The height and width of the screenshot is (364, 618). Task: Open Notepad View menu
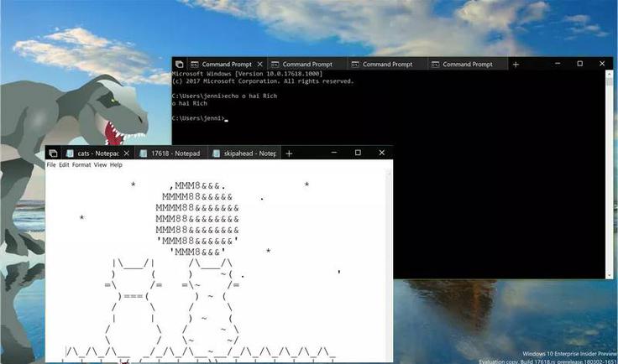click(100, 164)
